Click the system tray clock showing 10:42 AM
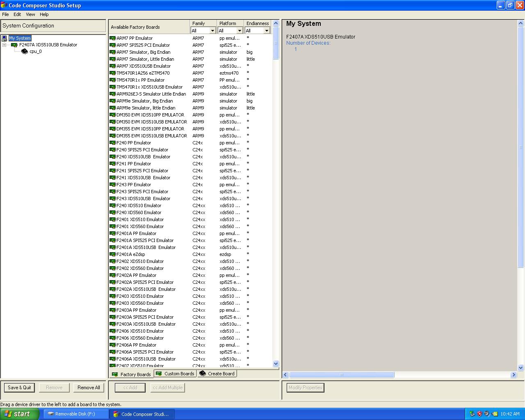Screen dimensions: 525x420 coord(510,414)
